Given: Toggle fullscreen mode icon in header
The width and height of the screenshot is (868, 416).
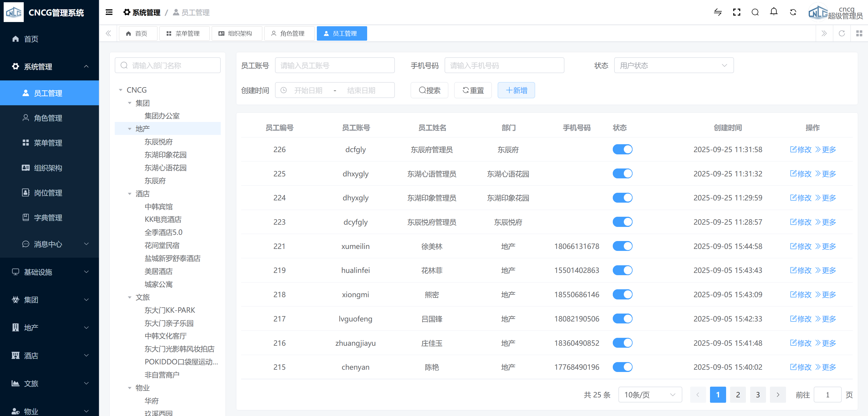Looking at the screenshot, I should click(x=737, y=12).
